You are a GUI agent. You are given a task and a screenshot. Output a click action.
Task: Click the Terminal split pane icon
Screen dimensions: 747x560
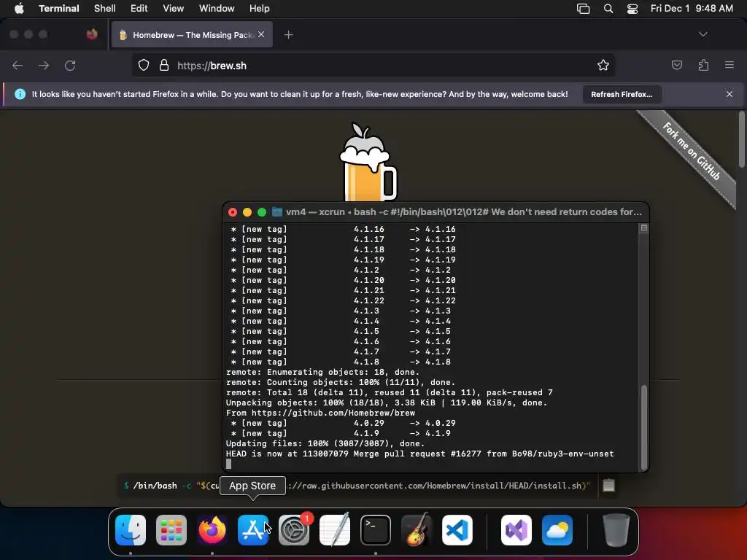click(x=644, y=228)
